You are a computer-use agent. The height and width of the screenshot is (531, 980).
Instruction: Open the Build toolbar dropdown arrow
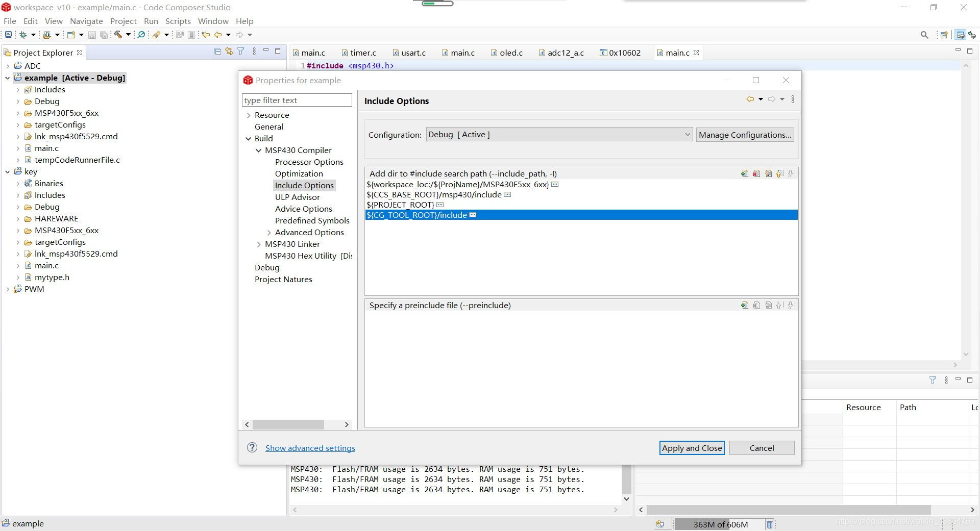(128, 35)
